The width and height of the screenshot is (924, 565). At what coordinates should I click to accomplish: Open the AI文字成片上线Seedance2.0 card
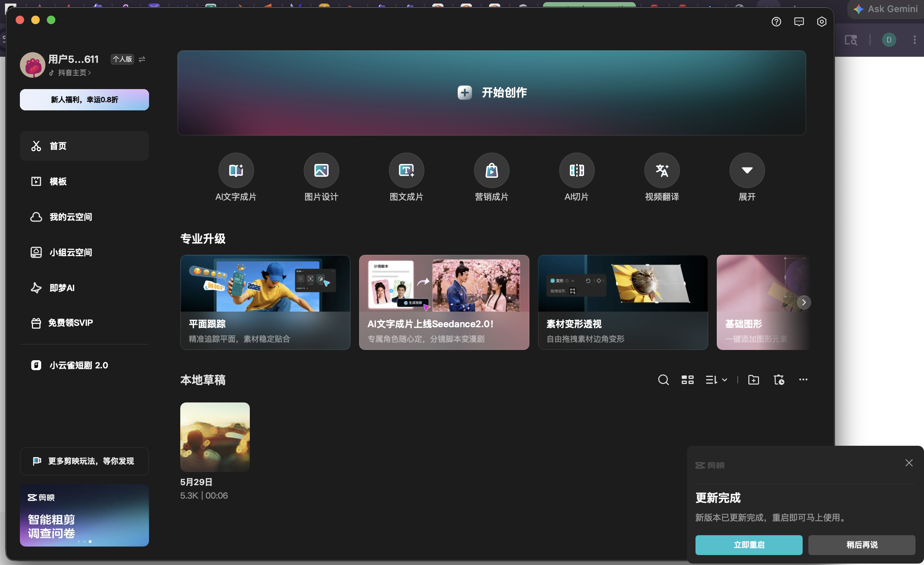click(444, 302)
